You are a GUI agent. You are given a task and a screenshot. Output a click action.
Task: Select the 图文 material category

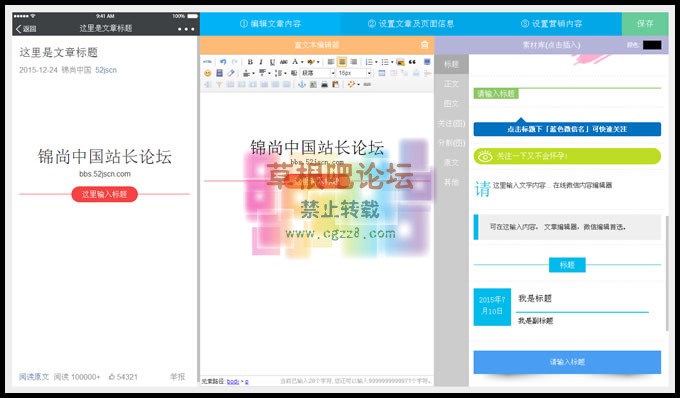click(451, 104)
